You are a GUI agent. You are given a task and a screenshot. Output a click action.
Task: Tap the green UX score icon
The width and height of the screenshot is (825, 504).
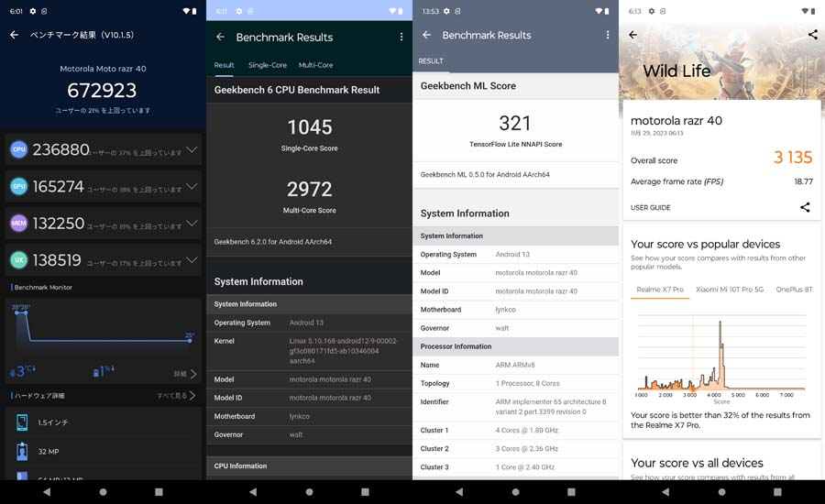[19, 260]
